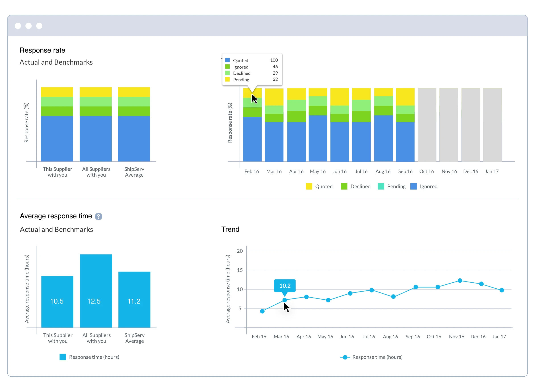This screenshot has width=535, height=392.
Task: Click the grey Nov 16 placeholder bar
Action: [x=449, y=125]
